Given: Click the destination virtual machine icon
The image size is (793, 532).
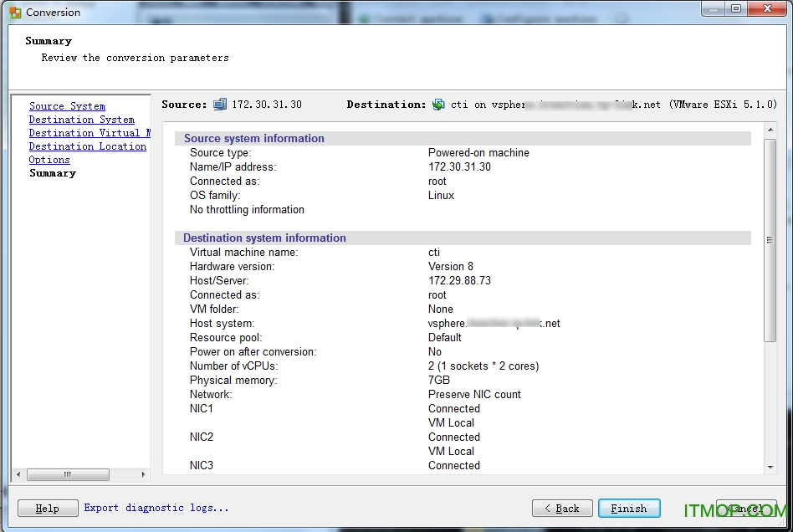Looking at the screenshot, I should point(438,105).
